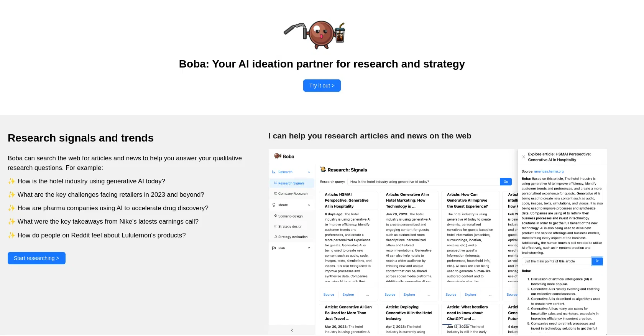
Task: Click the Go button next to research query
Action: pyautogui.click(x=506, y=181)
